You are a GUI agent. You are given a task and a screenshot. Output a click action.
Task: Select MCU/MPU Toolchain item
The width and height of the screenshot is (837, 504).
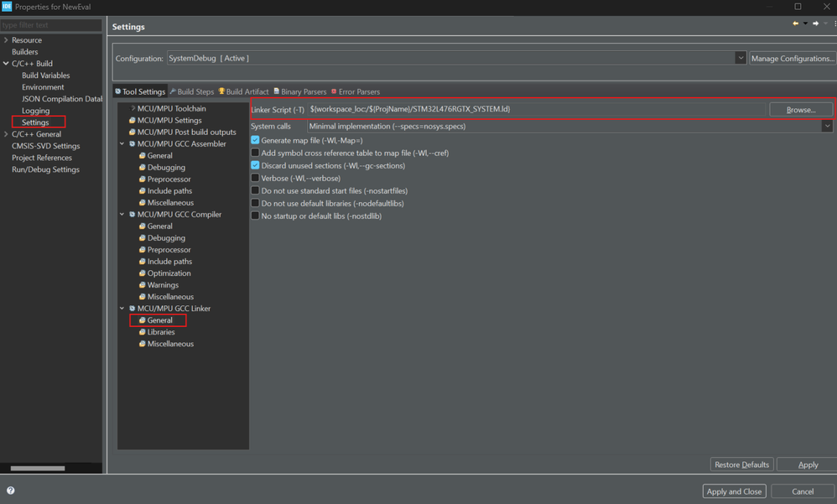click(171, 108)
